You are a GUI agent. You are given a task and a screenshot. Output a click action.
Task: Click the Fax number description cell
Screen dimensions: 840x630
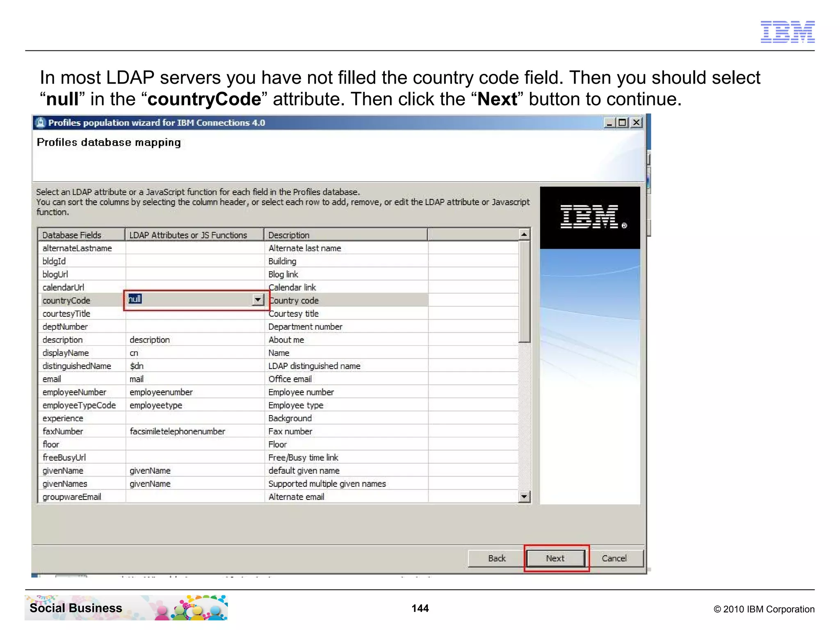click(346, 432)
